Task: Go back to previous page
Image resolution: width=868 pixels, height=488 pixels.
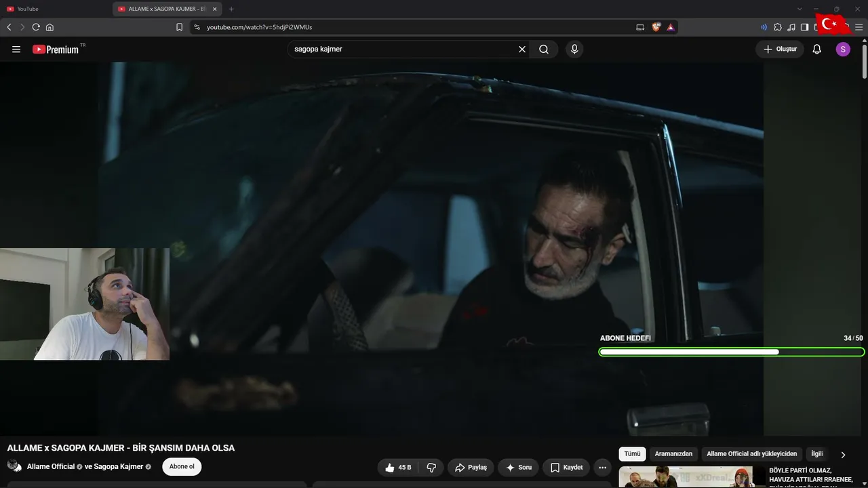Action: point(9,27)
